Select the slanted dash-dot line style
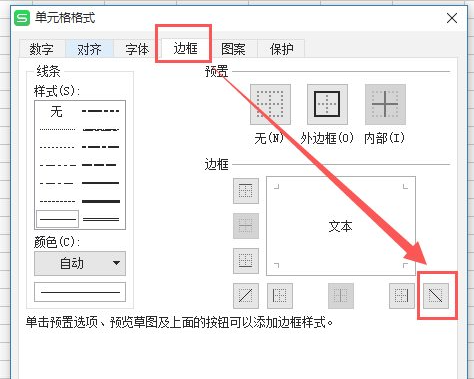This screenshot has width=474, height=379. click(x=101, y=129)
